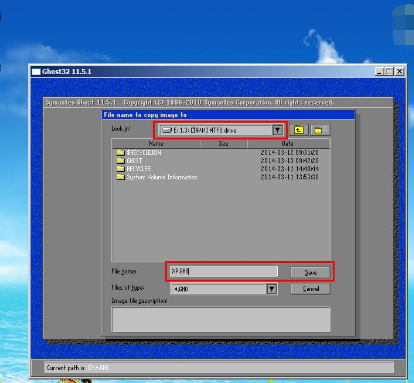Sort the list by Date column header
This screenshot has width=414, height=383.
pos(289,143)
